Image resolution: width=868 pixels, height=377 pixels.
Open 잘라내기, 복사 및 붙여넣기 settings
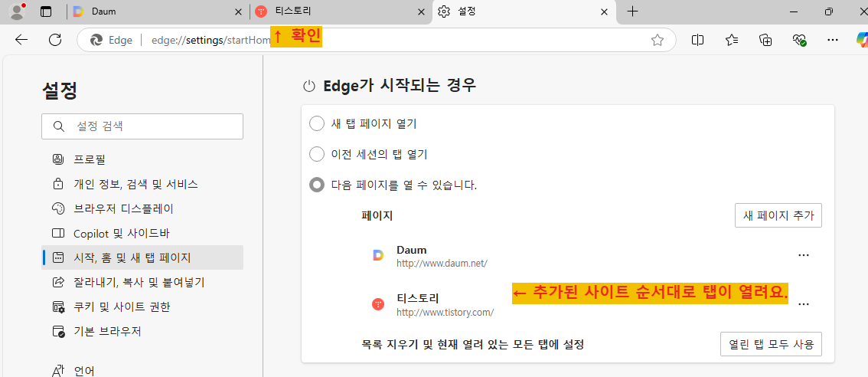[x=142, y=282]
